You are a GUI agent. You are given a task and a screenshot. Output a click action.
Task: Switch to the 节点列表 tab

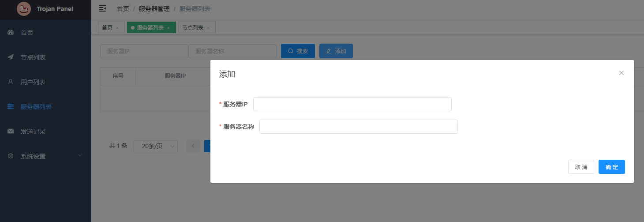(x=193, y=28)
